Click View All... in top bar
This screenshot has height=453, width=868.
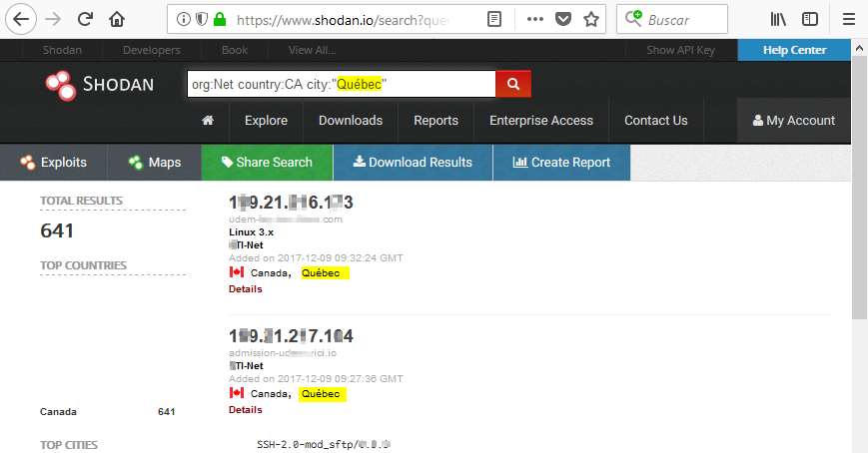(x=313, y=50)
